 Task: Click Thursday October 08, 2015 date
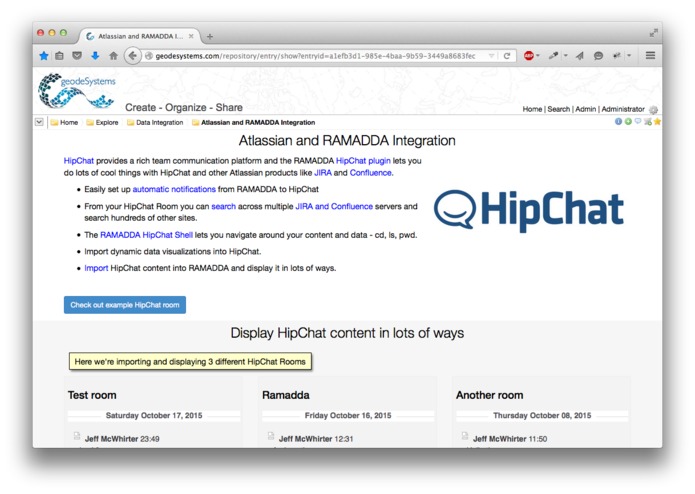pos(542,416)
